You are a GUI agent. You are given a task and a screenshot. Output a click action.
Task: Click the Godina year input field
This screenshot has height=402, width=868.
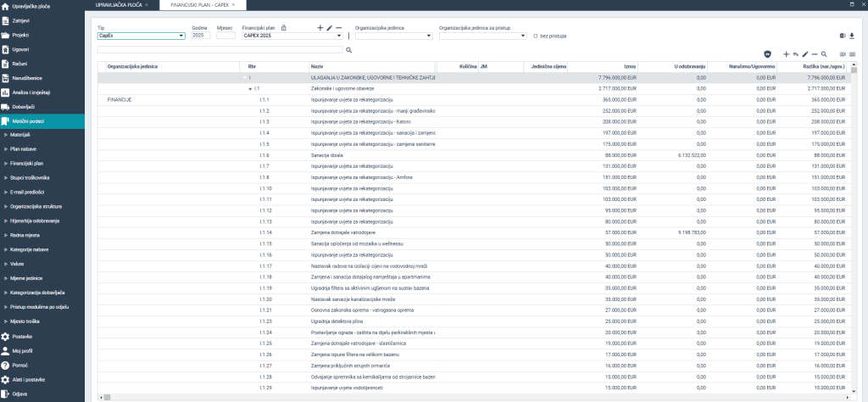click(200, 36)
